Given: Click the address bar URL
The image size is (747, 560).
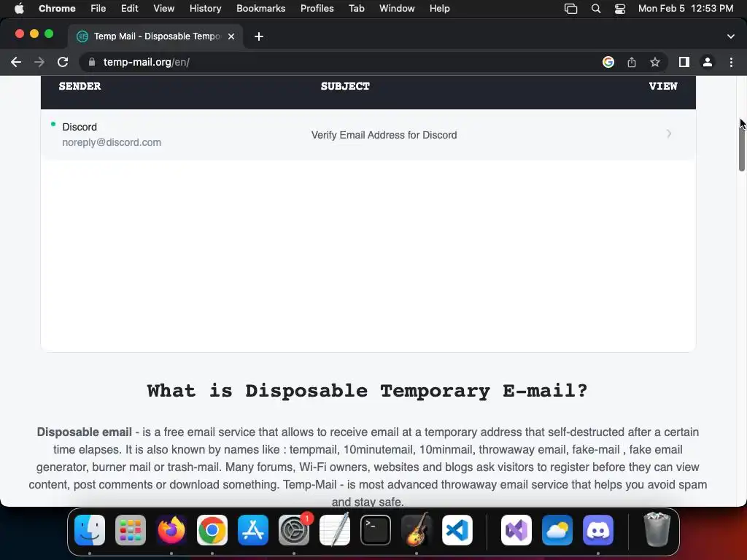Looking at the screenshot, I should click(146, 62).
